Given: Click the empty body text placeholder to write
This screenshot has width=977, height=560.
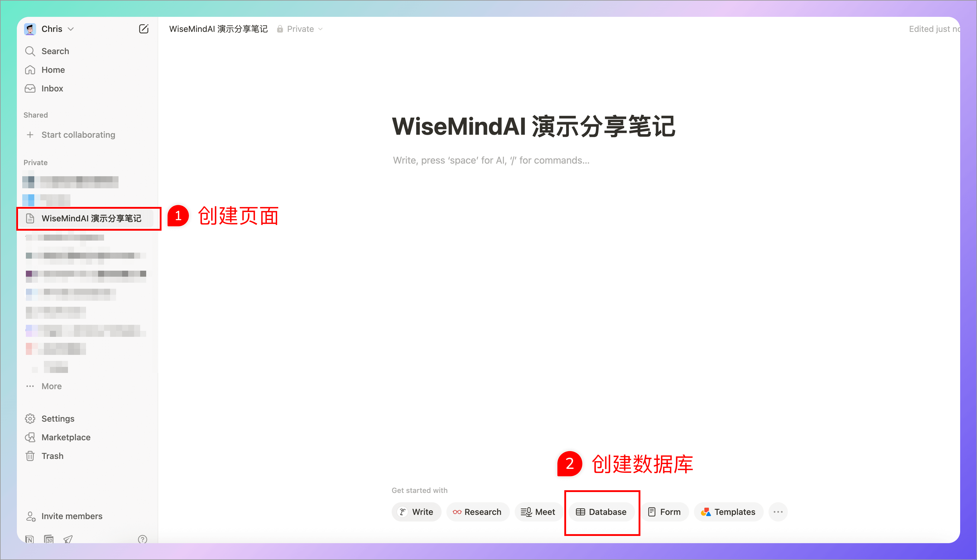Looking at the screenshot, I should [491, 160].
